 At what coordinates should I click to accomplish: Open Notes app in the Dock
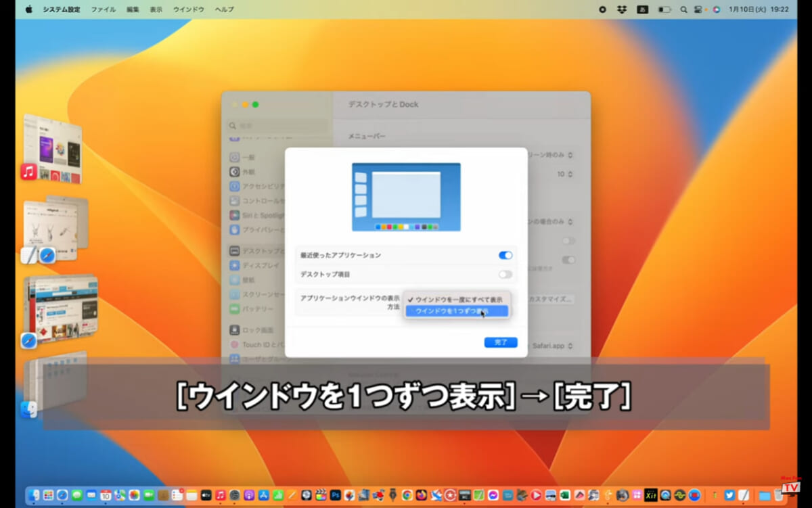191,495
